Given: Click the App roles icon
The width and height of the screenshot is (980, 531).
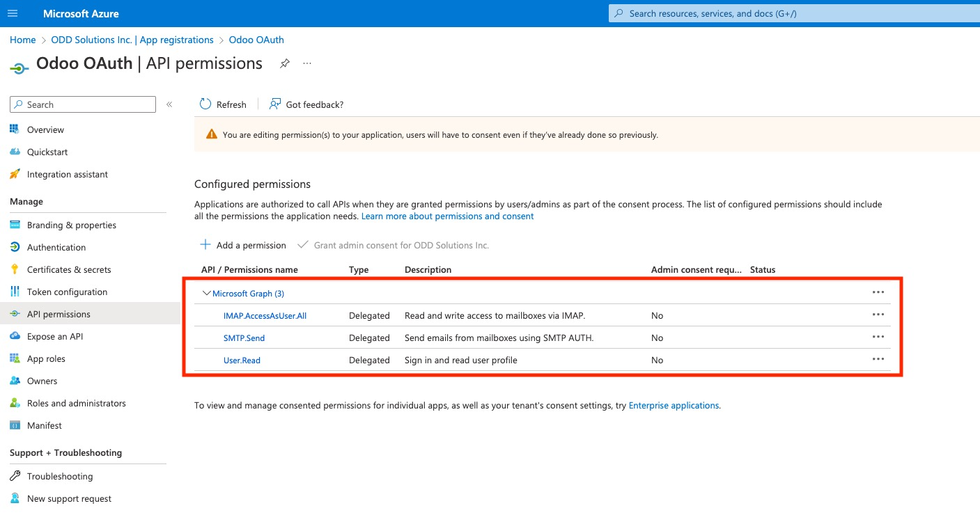Looking at the screenshot, I should tap(15, 358).
